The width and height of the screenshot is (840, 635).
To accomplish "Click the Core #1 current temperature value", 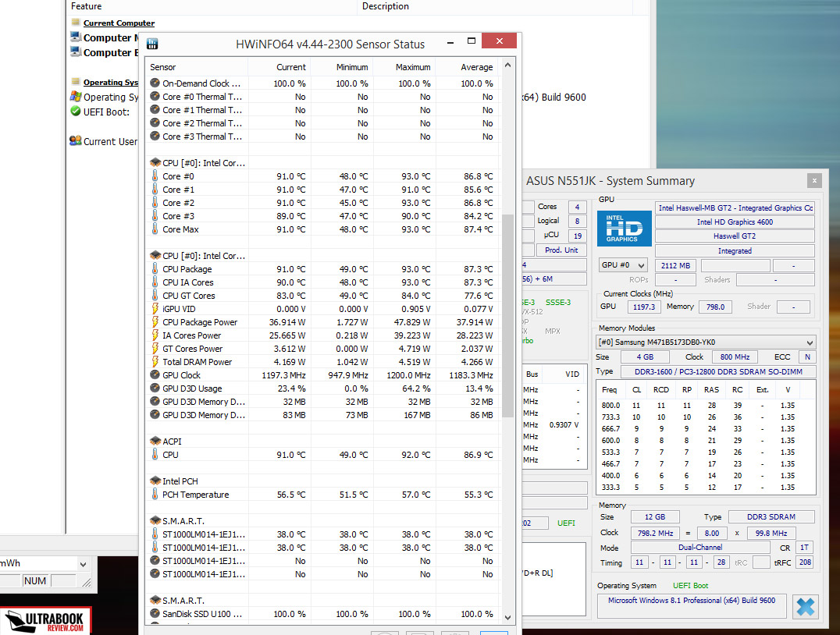I will pyautogui.click(x=291, y=190).
